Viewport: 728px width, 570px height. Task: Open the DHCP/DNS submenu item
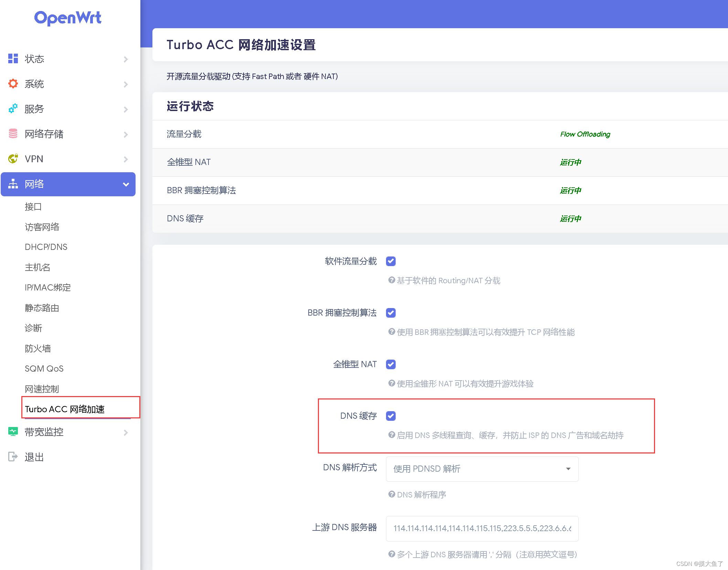coord(46,247)
